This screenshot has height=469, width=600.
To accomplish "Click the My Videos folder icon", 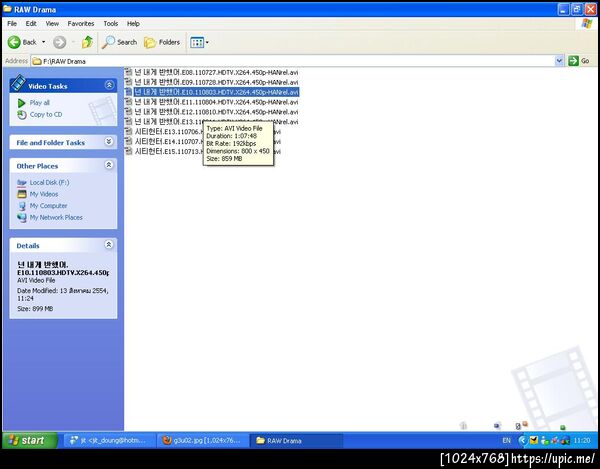I will point(22,194).
